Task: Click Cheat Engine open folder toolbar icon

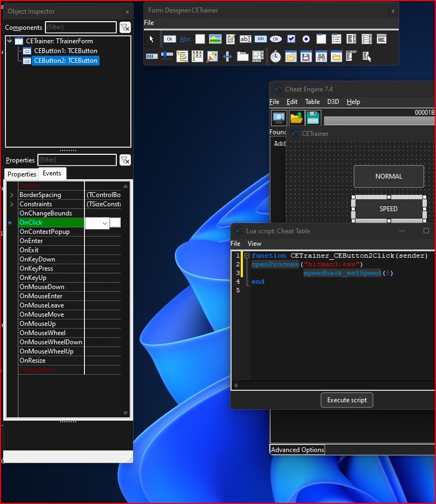Action: [x=296, y=117]
